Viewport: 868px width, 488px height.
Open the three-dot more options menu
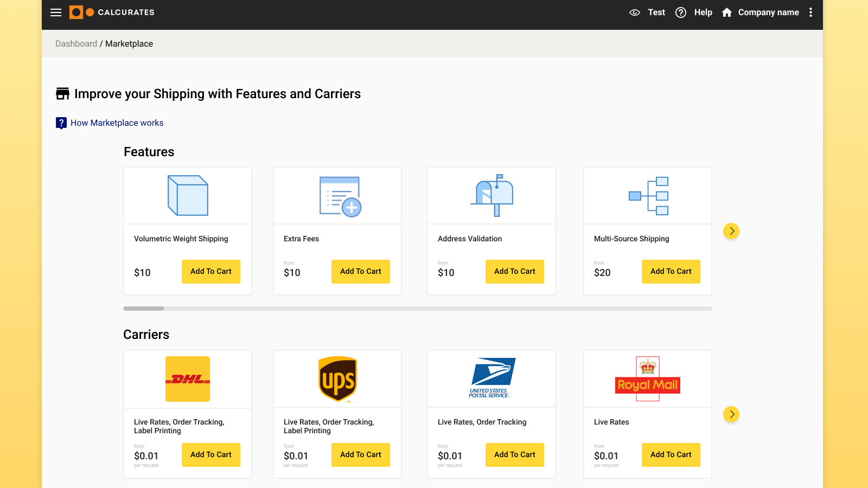pyautogui.click(x=810, y=12)
